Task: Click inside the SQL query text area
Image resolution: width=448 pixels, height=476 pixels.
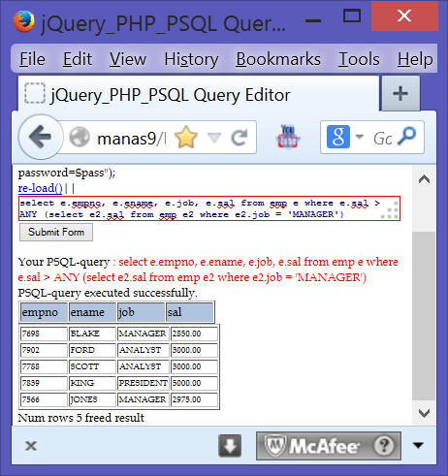Action: coord(209,208)
